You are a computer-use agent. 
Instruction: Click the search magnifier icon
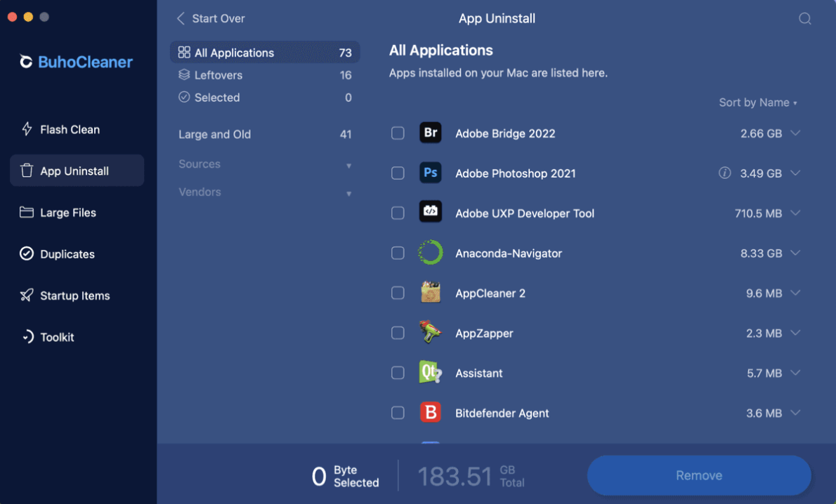click(x=805, y=19)
